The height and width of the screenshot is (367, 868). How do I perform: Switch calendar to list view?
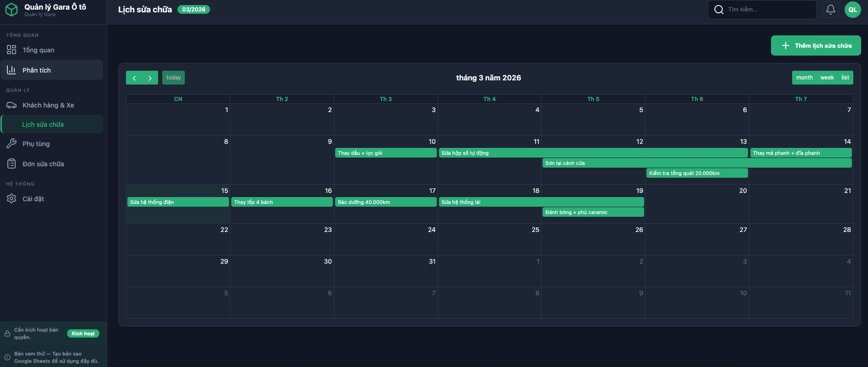(845, 78)
